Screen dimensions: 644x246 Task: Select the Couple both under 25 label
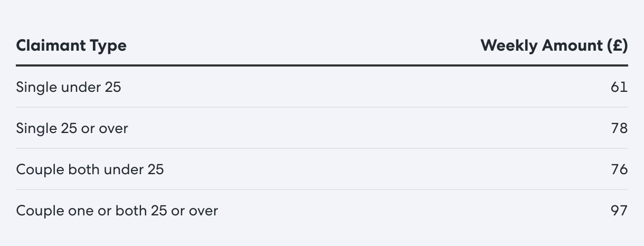coord(90,169)
